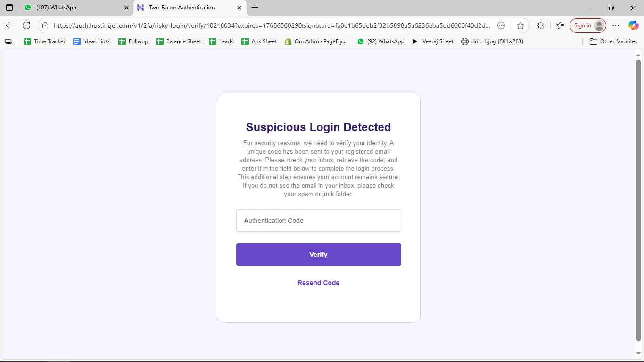Viewport: 644px width, 362px height.
Task: Click the Resend Code link
Action: click(318, 283)
